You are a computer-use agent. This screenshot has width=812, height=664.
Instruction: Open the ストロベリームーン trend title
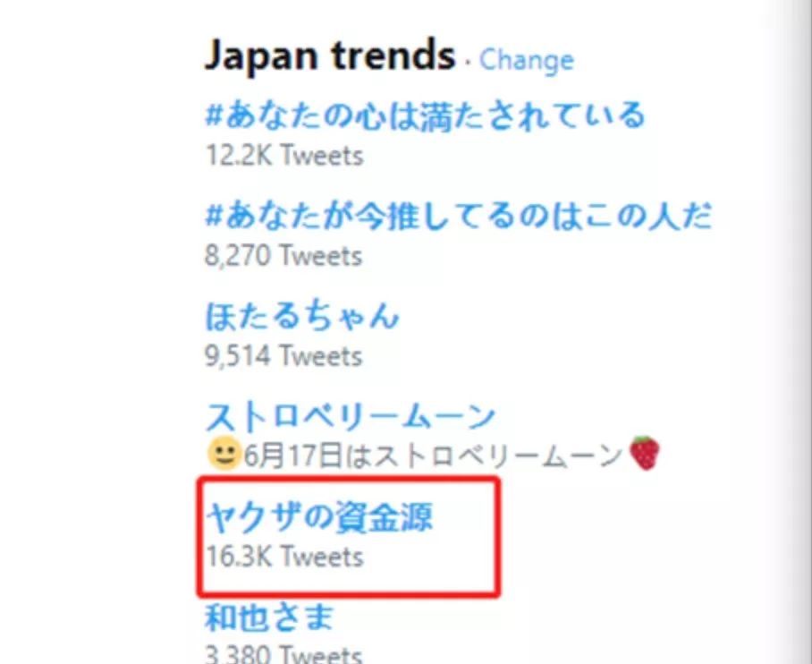point(351,417)
